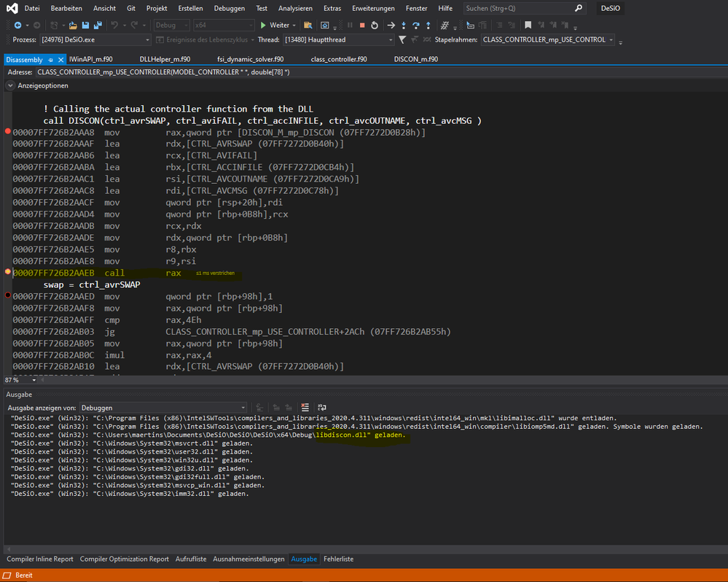Click the Bereit status bar text
Screen dimensions: 728x582
(23, 575)
